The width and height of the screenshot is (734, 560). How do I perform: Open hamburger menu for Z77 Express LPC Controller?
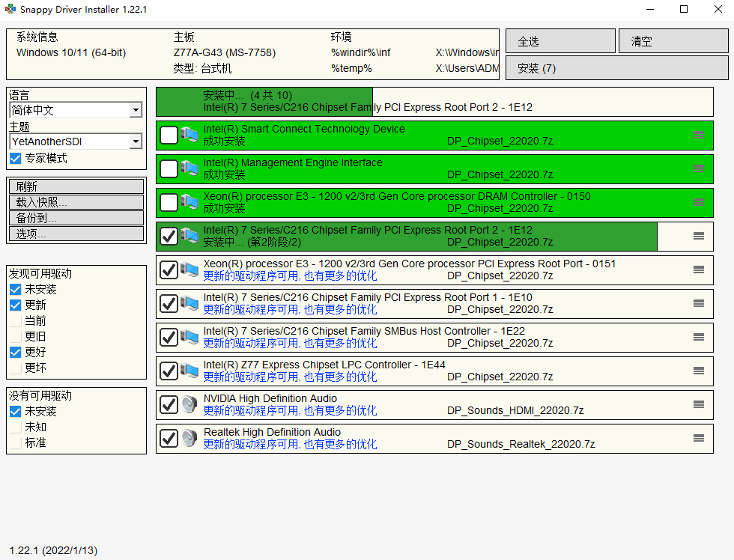698,371
